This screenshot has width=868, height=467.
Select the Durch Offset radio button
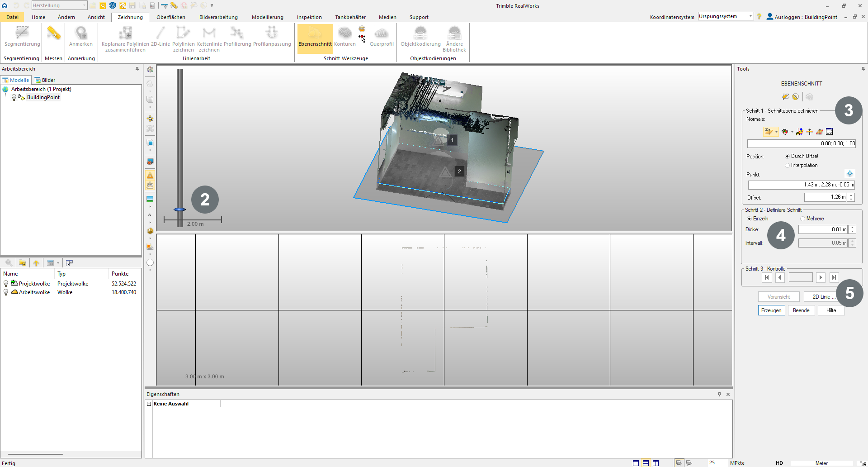coord(787,156)
